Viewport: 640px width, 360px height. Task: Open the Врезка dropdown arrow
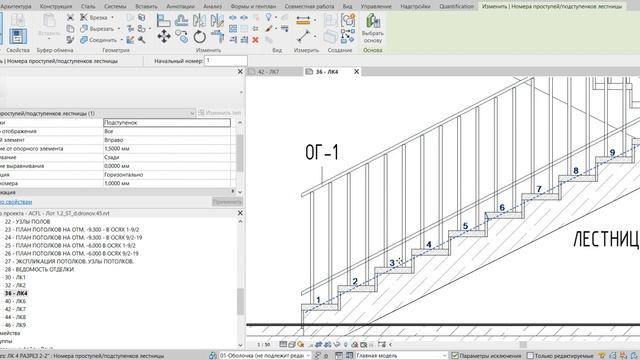113,18
